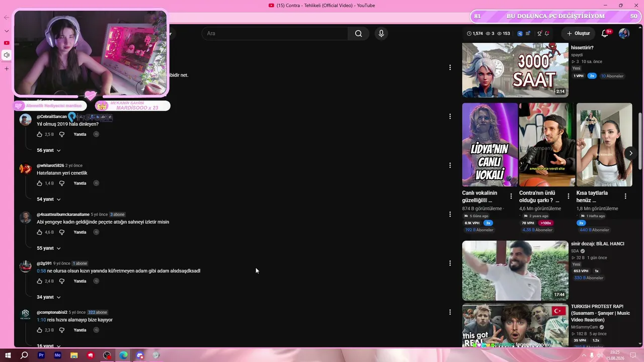644x362 pixels.
Task: Open Adobe Media Encoder from the taskbar
Action: (x=57, y=355)
